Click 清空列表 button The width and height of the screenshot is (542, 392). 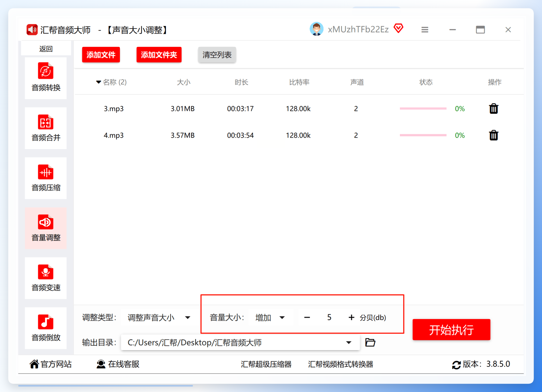(x=217, y=55)
